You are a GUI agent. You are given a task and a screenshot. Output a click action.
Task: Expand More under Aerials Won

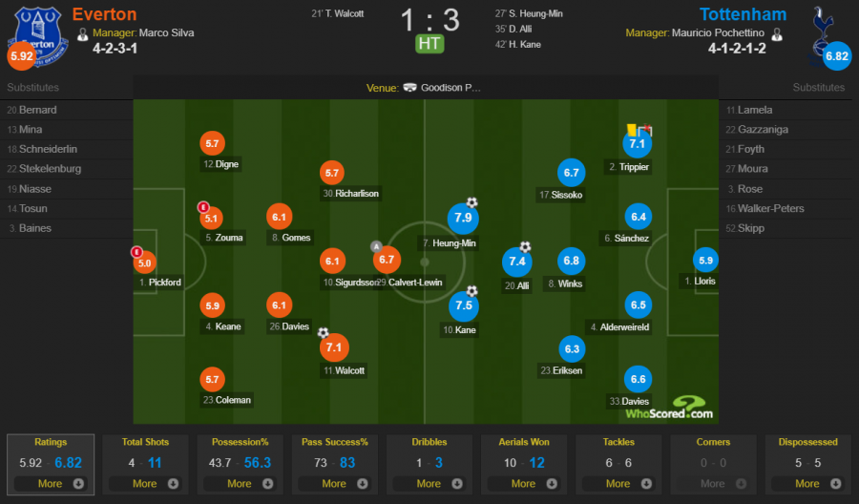pos(524,484)
